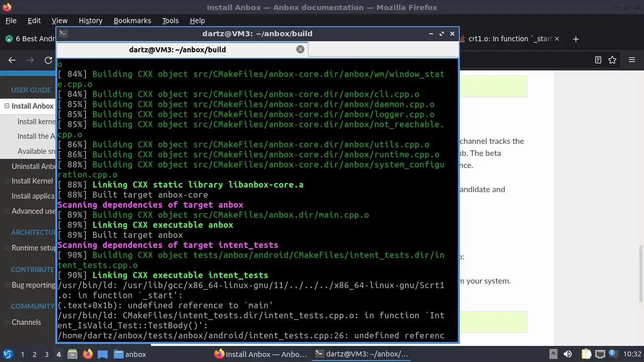Open the Bookmarks menu in Firefox
This screenshot has height=362, width=644.
tap(132, 21)
